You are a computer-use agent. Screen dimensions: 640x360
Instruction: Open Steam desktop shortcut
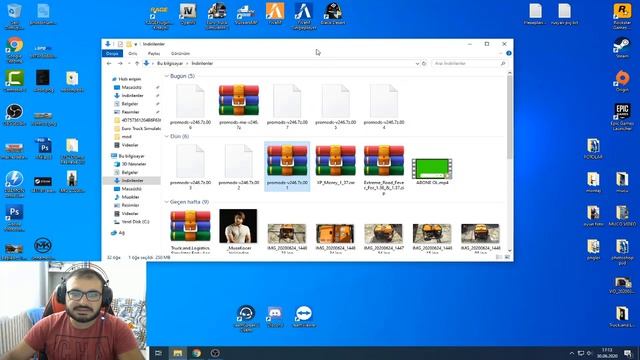click(x=622, y=47)
